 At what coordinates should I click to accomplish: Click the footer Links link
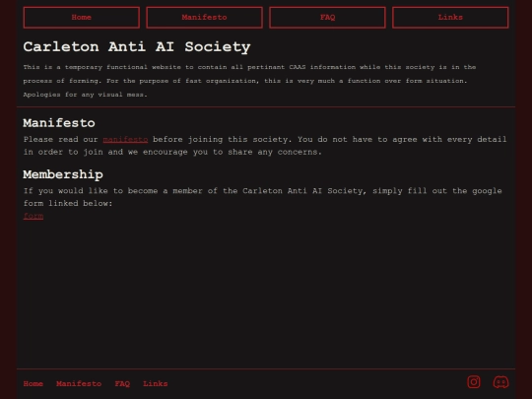(156, 384)
